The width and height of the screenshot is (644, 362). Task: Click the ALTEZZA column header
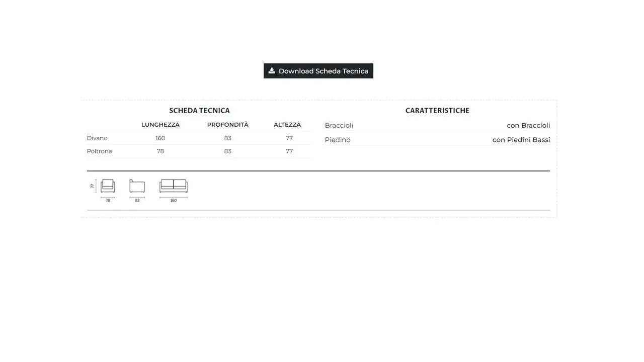(x=287, y=125)
